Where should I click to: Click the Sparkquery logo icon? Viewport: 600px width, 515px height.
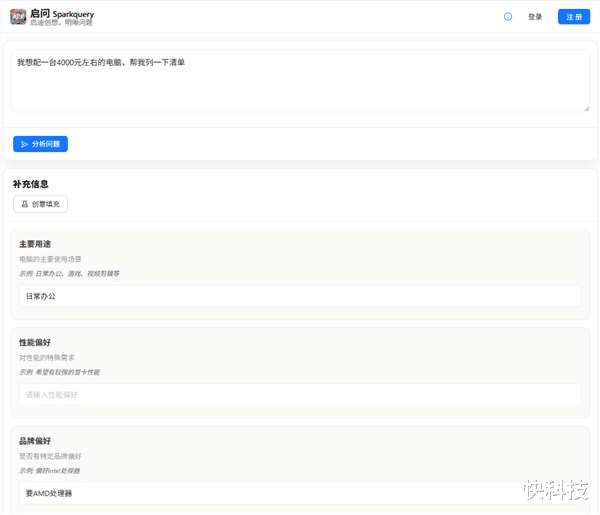tap(18, 17)
